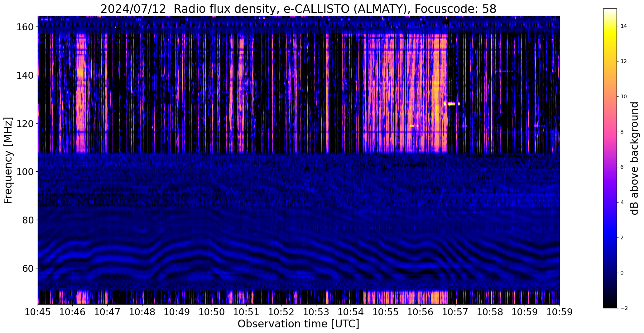This screenshot has height=333, width=644.
Task: Click the colorbar tick value 0
Action: [622, 273]
